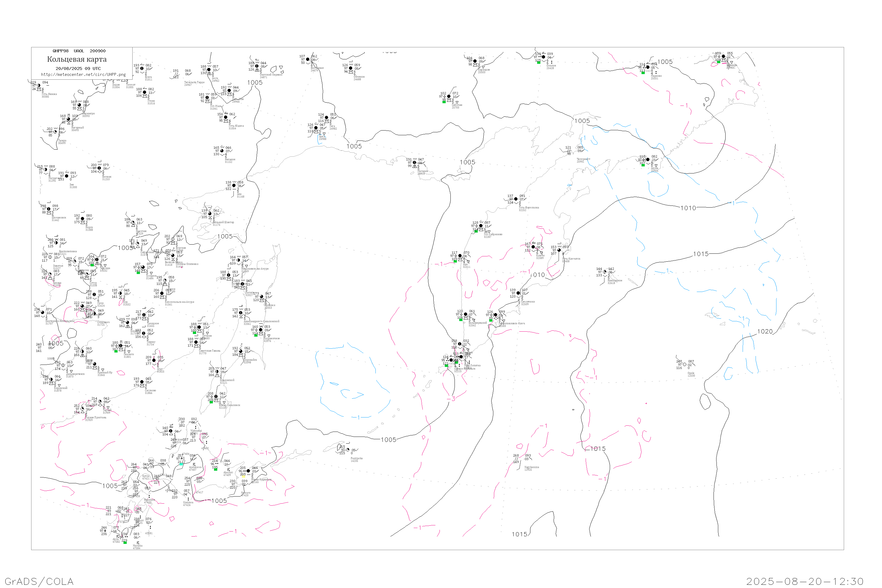
Task: Click the Никольское station circle on the island
Action: pos(604,272)
